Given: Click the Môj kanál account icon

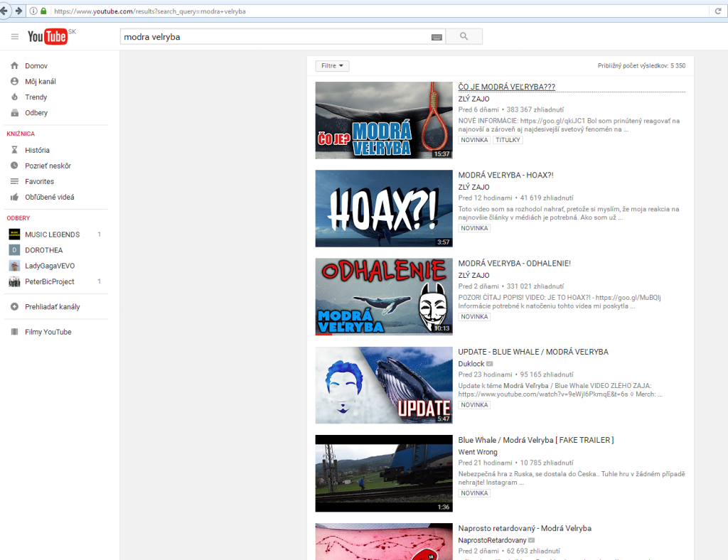Looking at the screenshot, I should pos(14,81).
